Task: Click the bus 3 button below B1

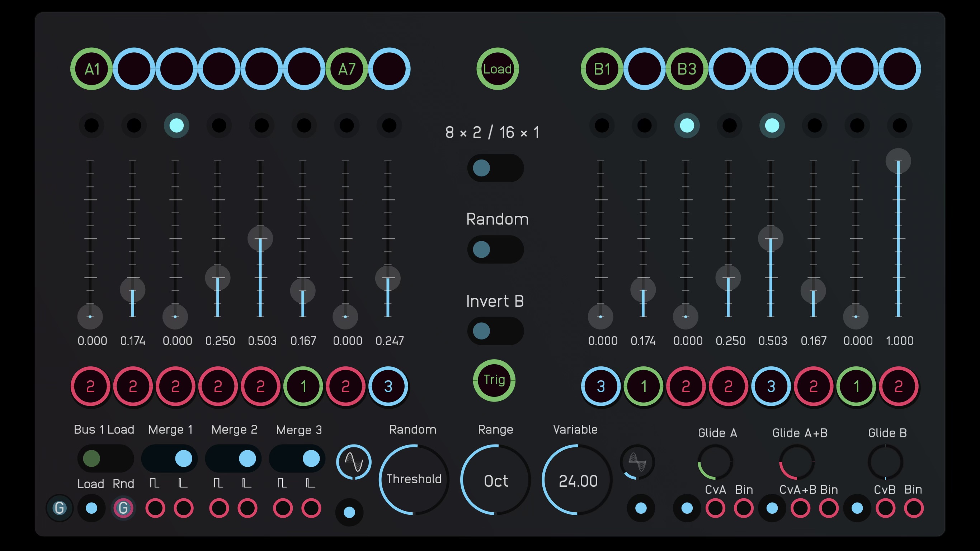Action: pyautogui.click(x=601, y=386)
